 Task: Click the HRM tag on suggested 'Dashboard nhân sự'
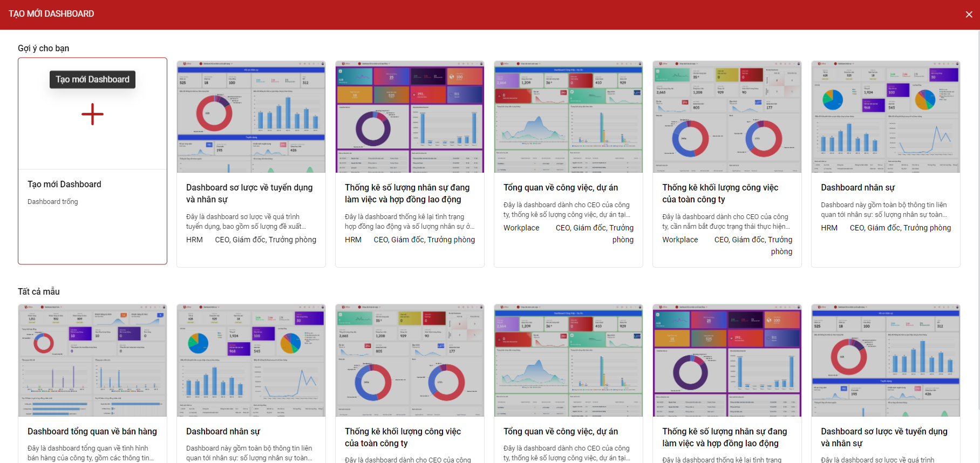point(829,228)
